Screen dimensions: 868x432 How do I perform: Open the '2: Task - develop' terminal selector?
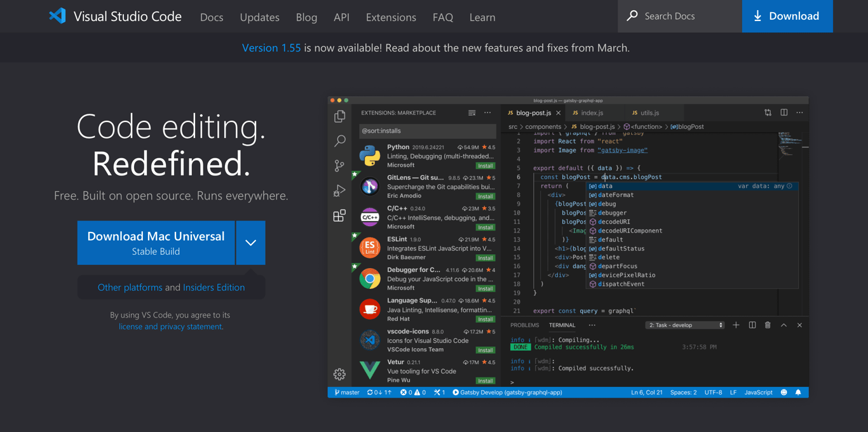(685, 325)
